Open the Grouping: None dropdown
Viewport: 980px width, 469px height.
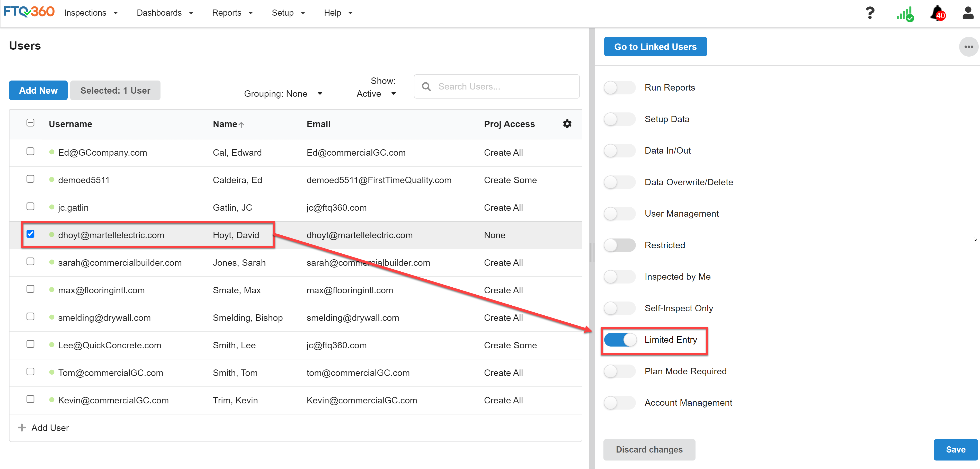283,94
